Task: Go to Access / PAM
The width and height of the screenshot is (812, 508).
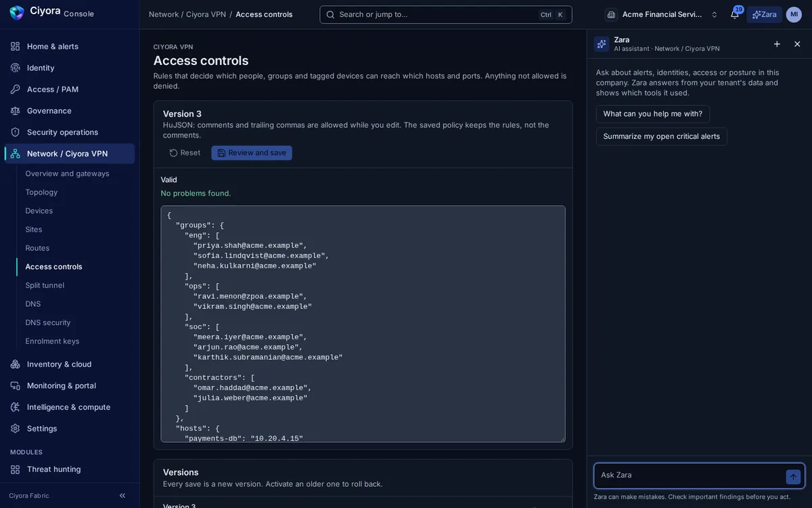Action: tap(70, 89)
